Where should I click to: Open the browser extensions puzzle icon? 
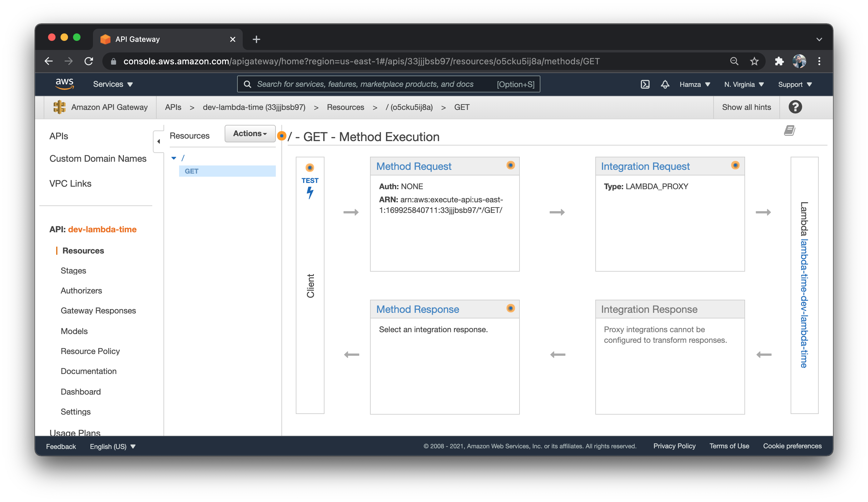(x=779, y=61)
